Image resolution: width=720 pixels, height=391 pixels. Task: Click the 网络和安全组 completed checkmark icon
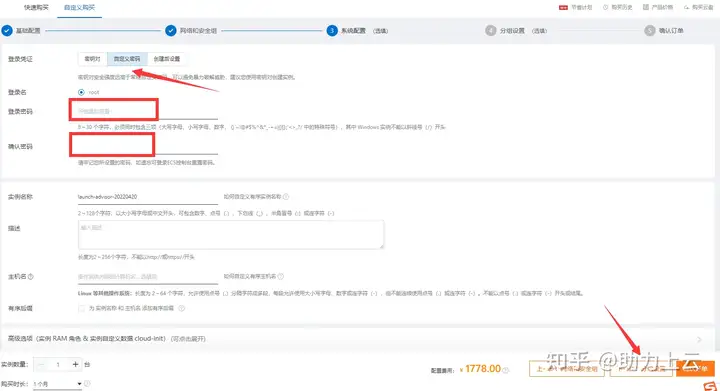pyautogui.click(x=170, y=31)
